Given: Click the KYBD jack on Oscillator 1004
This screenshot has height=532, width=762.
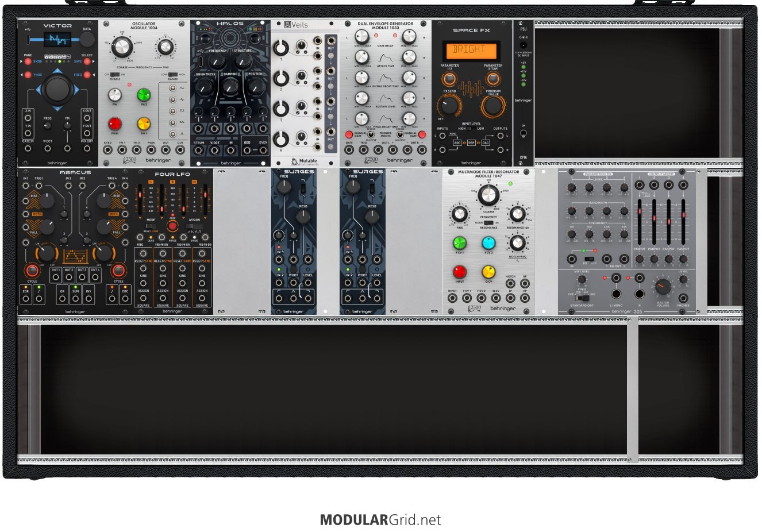Looking at the screenshot, I should click(x=107, y=149).
